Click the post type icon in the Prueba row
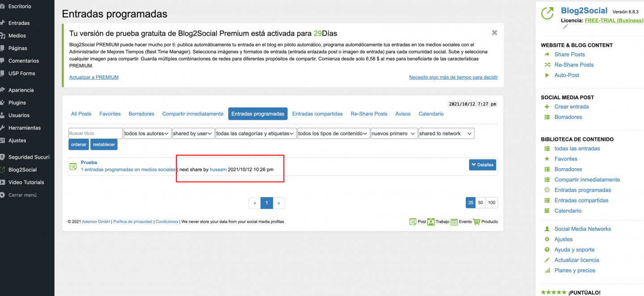Screen dimensions: 644x296 pos(73,166)
